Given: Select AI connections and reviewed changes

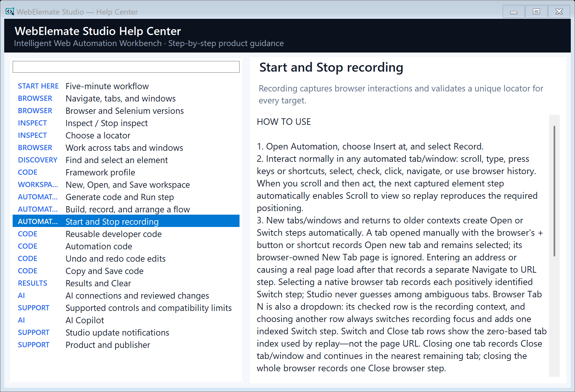Looking at the screenshot, I should tap(126, 296).
